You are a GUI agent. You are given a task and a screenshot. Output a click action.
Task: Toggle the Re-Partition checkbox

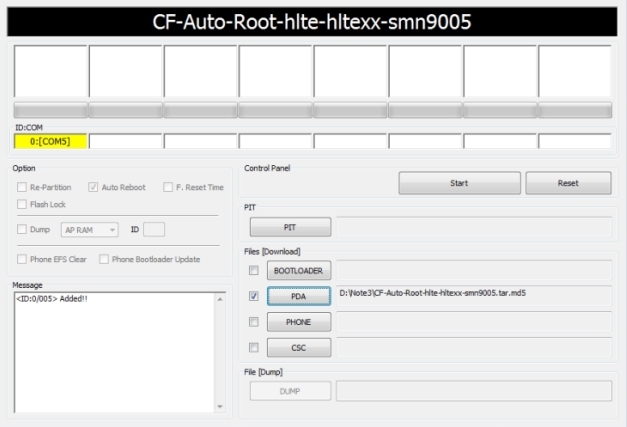(x=22, y=187)
